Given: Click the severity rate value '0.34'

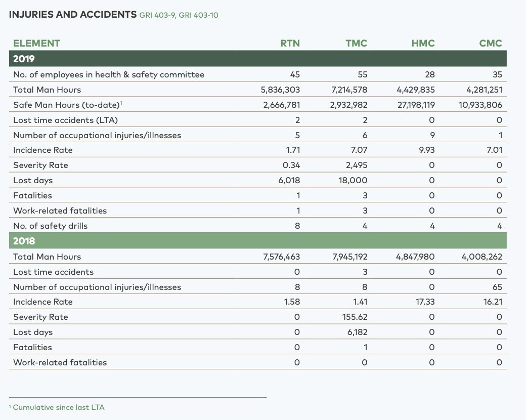Looking at the screenshot, I should [x=291, y=165].
